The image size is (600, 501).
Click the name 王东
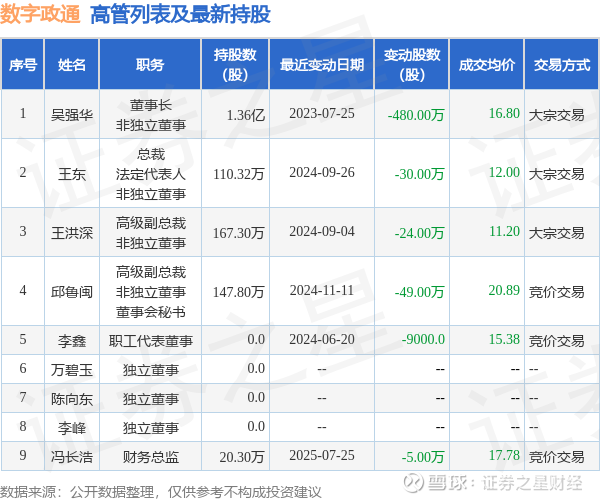[72, 174]
